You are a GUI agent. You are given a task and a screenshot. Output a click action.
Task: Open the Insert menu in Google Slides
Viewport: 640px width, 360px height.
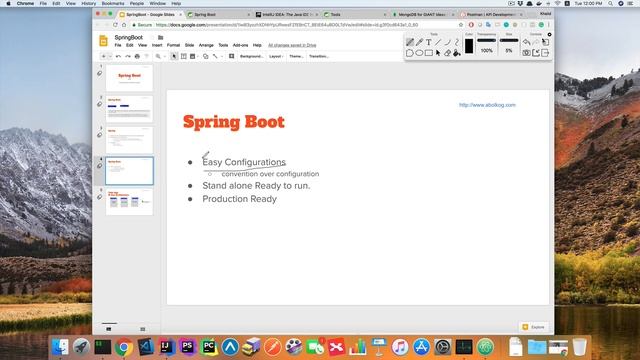157,45
